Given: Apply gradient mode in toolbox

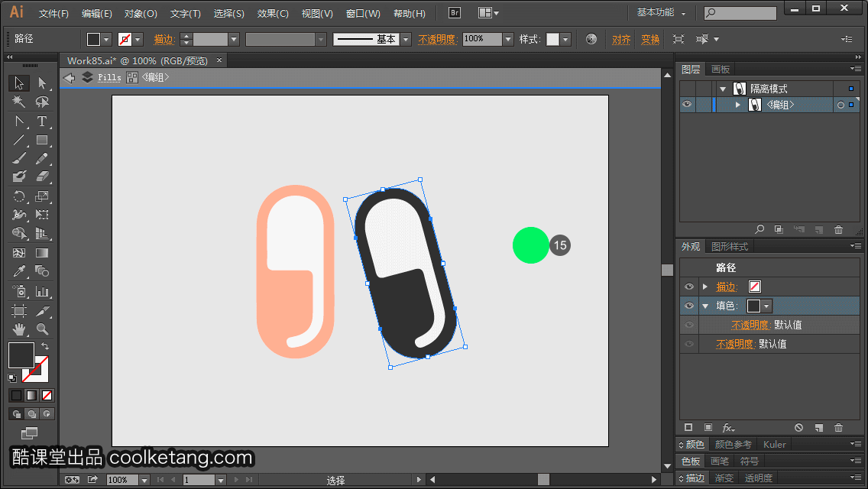Looking at the screenshot, I should [x=31, y=396].
